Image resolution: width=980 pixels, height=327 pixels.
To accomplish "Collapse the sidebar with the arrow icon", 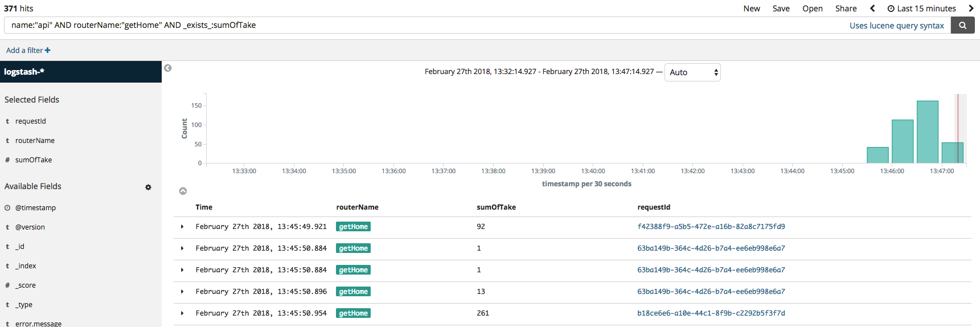I will tap(168, 68).
